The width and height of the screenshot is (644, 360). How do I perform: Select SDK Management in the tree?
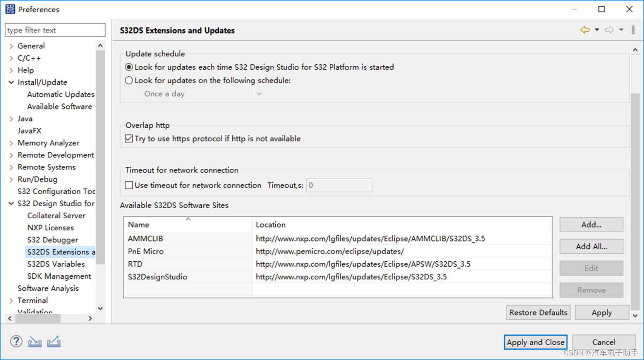coord(59,276)
